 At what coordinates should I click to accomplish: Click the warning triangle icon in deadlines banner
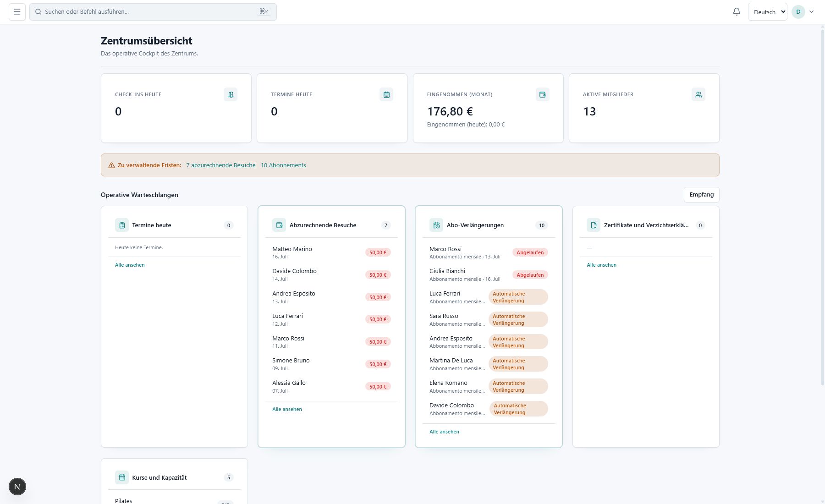[x=111, y=165]
